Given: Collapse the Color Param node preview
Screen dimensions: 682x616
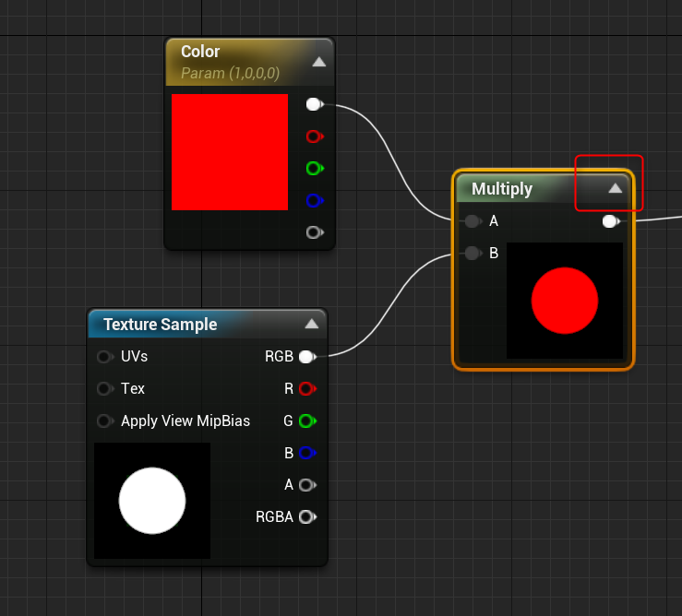Looking at the screenshot, I should tap(318, 62).
